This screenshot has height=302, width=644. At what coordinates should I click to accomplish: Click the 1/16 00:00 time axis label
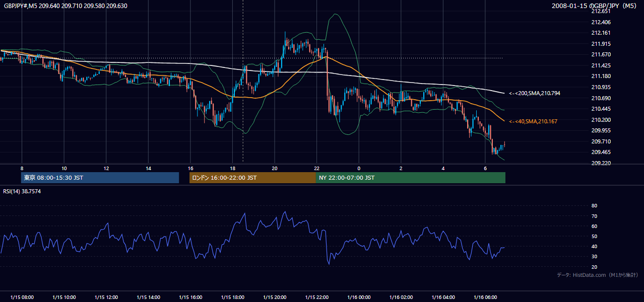[x=359, y=297]
